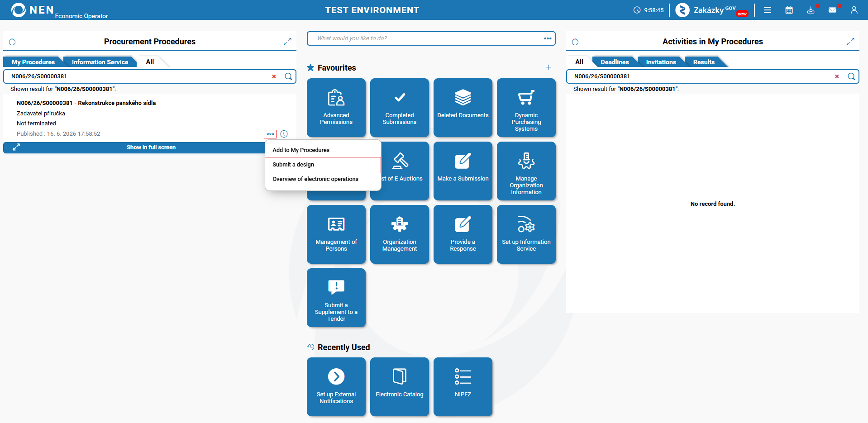
Task: Select Add to My Procedures menu entry
Action: tap(323, 150)
